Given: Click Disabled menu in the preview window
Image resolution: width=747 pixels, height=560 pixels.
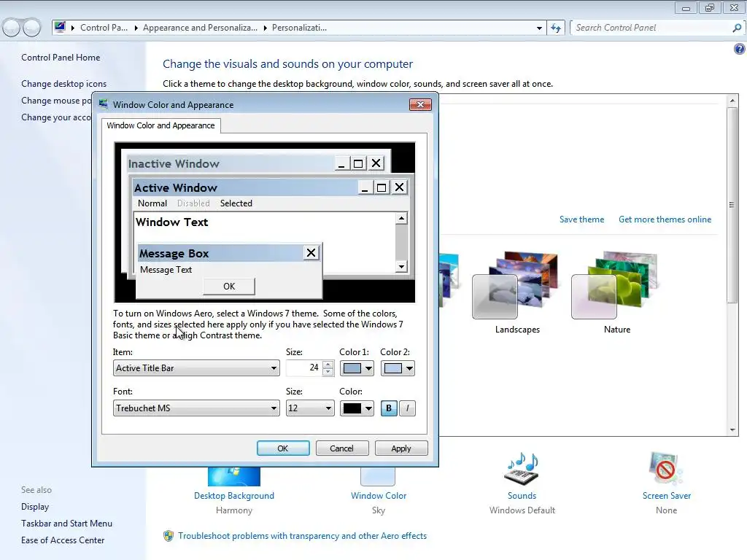Looking at the screenshot, I should coord(193,203).
